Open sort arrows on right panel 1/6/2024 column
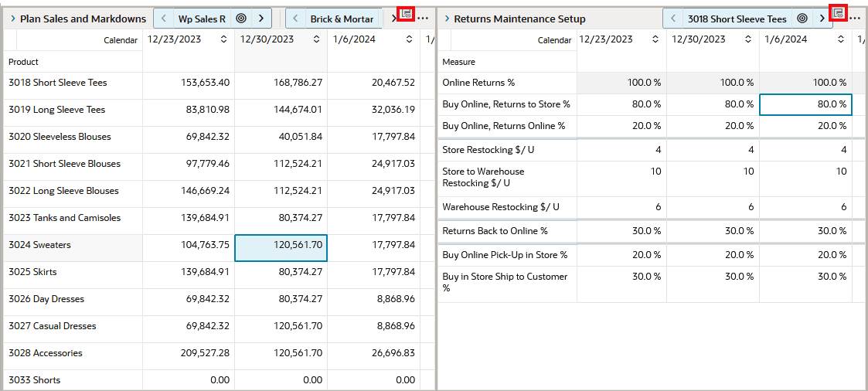Screen dimensions: 868x391 click(x=841, y=39)
